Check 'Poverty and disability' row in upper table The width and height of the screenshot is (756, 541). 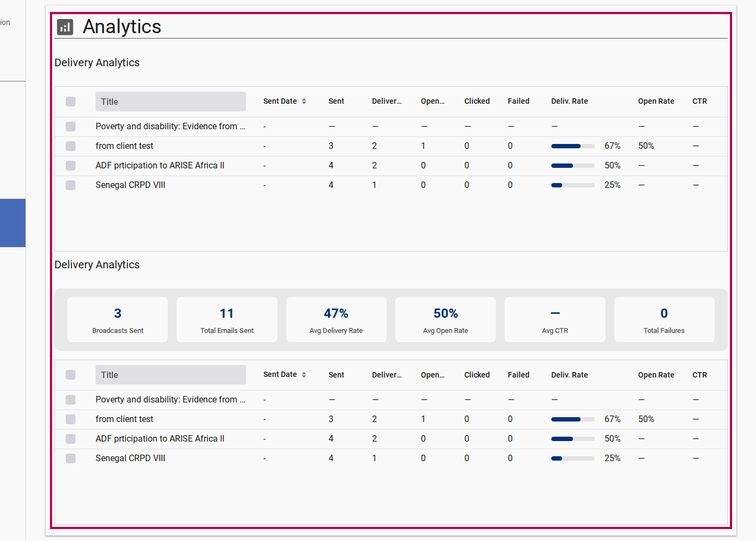click(x=71, y=127)
